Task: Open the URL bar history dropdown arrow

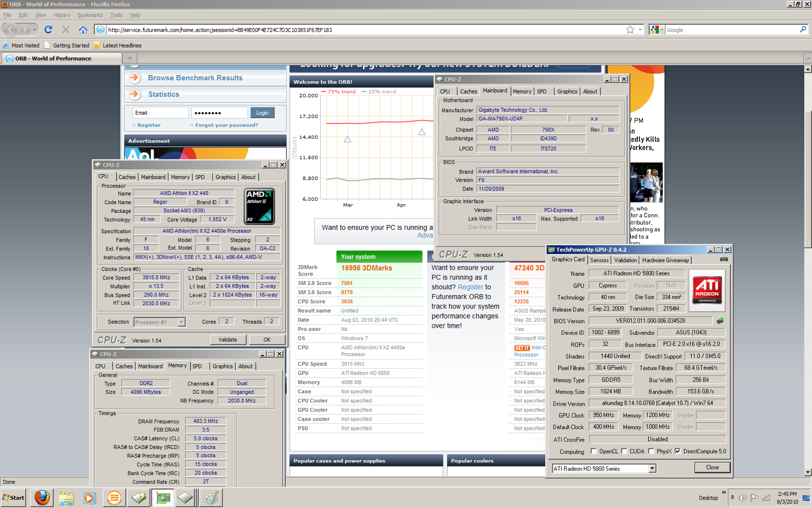Action: pos(639,30)
